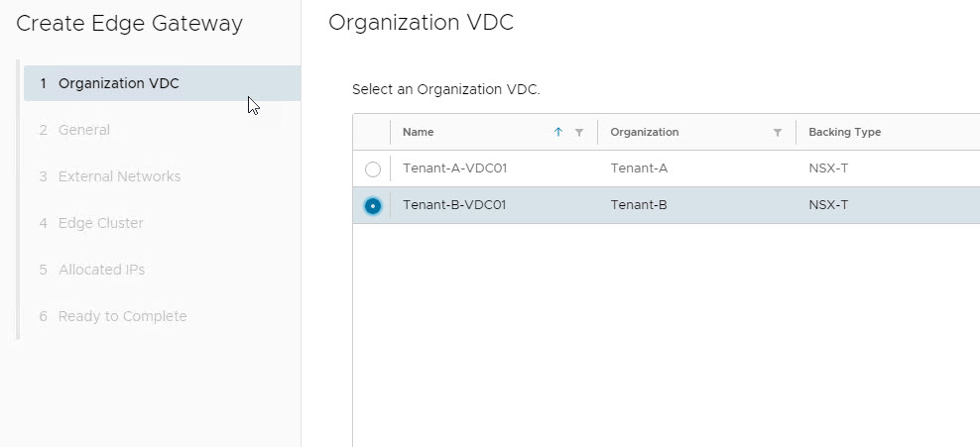Viewport: 980px width, 447px height.
Task: Click NSX-T backing type in Tenant-A row
Action: tap(828, 168)
